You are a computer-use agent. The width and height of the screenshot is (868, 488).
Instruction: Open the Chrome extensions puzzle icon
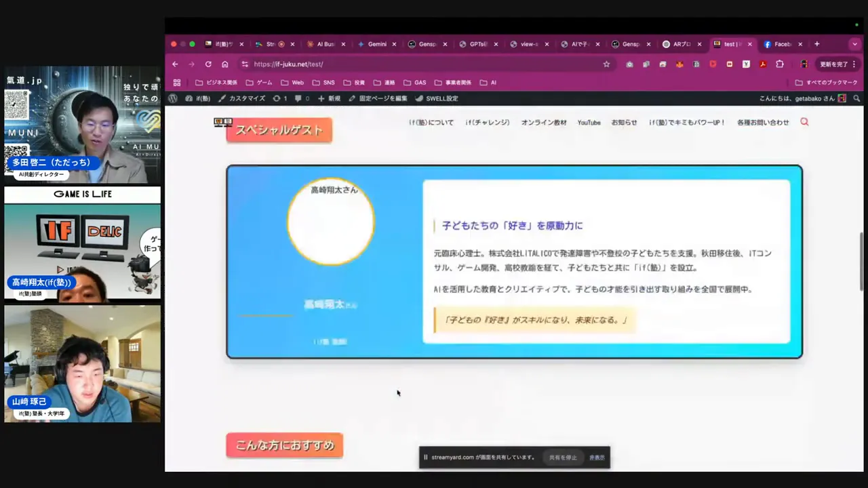tap(780, 64)
